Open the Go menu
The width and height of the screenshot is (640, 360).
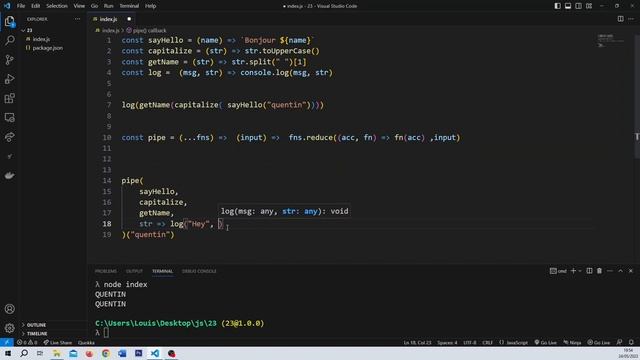(94, 6)
